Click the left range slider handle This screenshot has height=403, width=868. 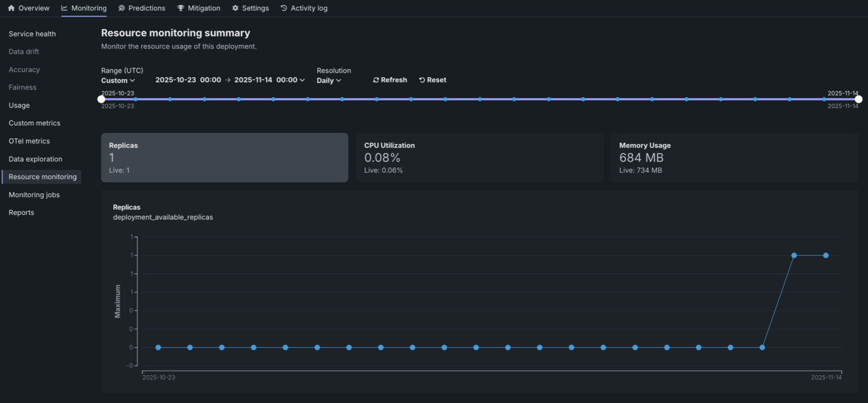[101, 99]
